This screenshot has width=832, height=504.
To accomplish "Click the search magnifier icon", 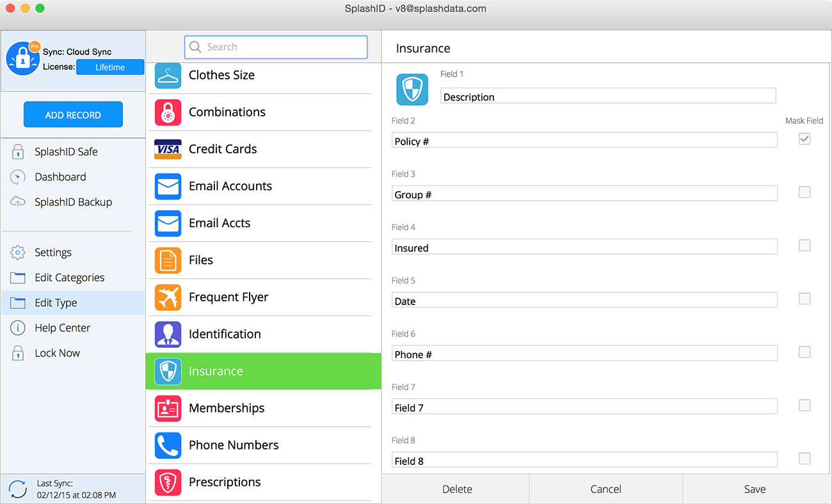I will tap(195, 47).
